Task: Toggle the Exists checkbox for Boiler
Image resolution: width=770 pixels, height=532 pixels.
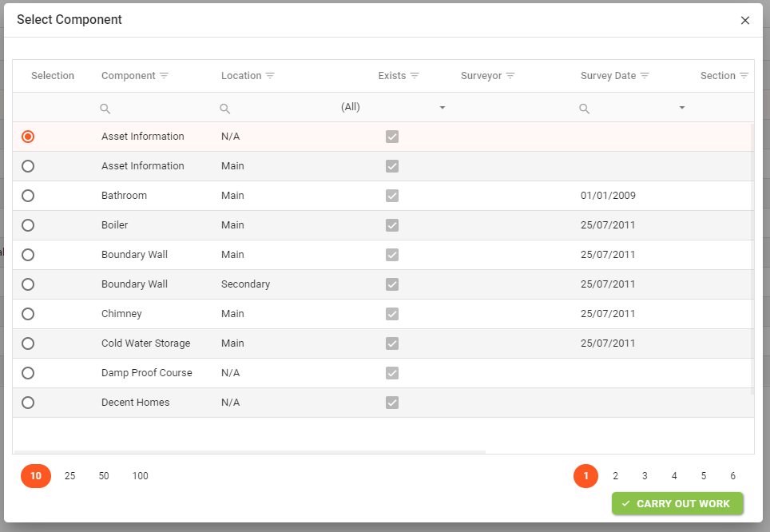Action: tap(391, 225)
